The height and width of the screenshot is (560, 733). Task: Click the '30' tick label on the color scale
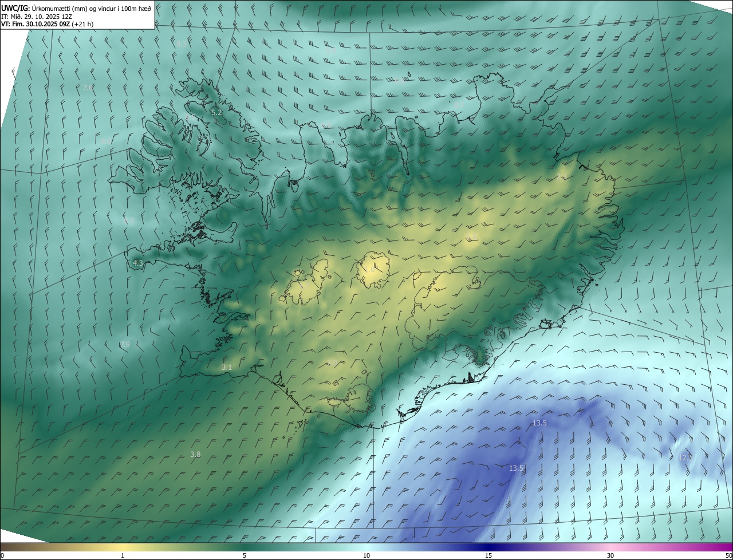(610, 555)
